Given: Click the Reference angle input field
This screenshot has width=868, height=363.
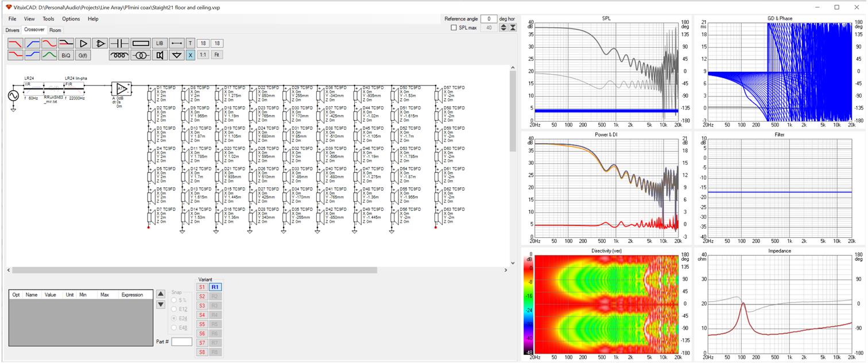Looking at the screenshot, I should (489, 19).
